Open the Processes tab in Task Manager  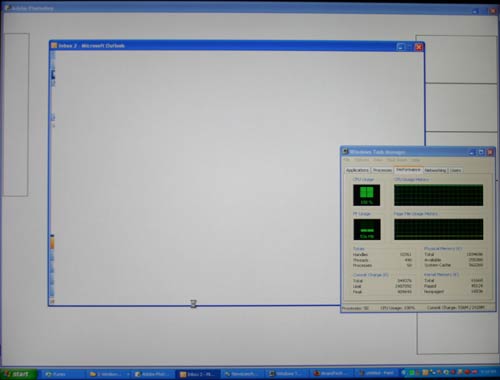click(x=382, y=170)
